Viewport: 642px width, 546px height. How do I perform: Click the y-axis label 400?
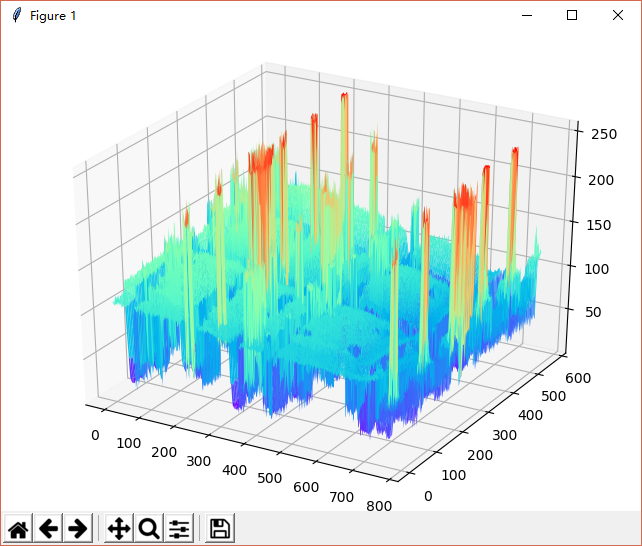(x=530, y=415)
